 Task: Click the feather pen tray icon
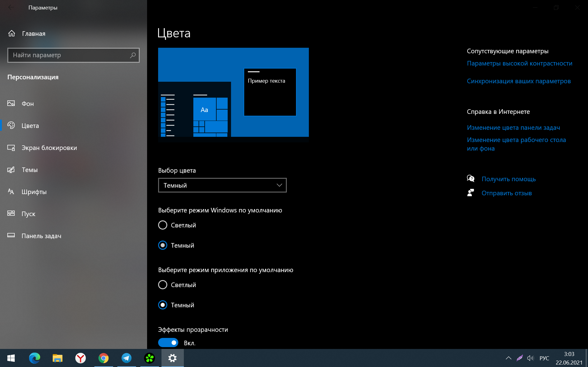pos(520,358)
